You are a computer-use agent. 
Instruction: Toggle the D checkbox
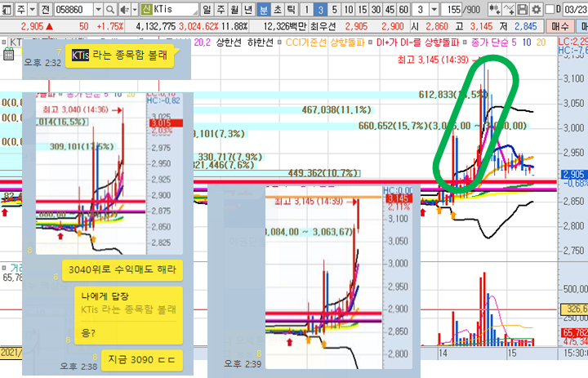(550, 9)
